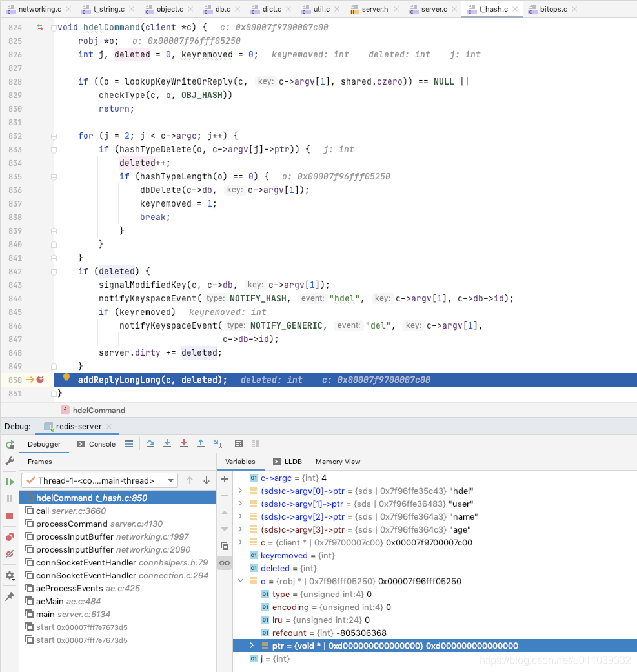Open Memory View tab

[338, 462]
